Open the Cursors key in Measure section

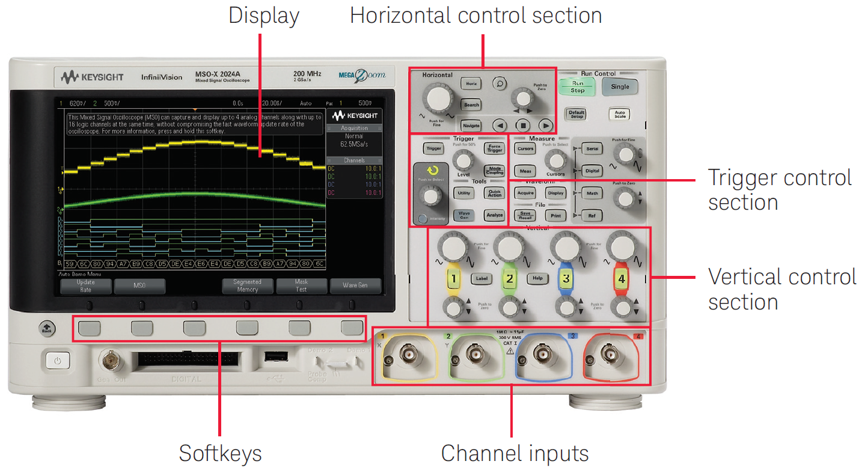(525, 149)
